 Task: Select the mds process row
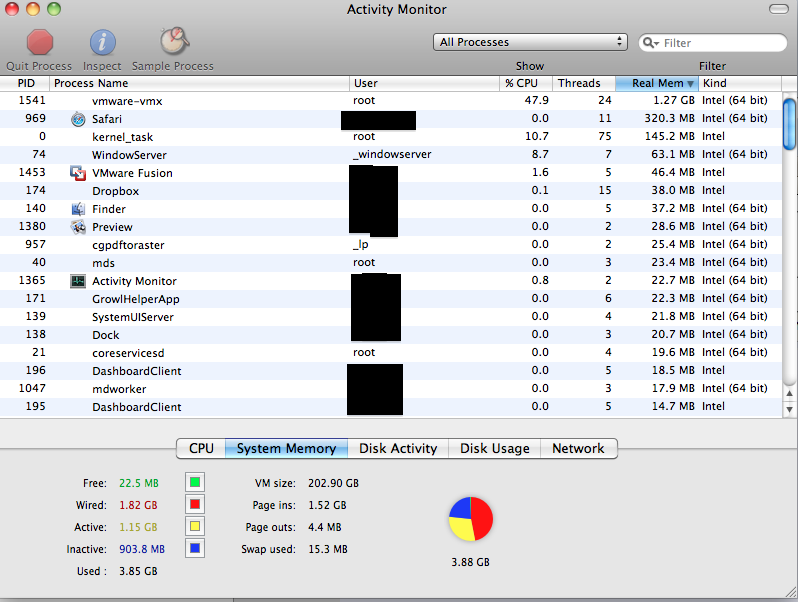[x=391, y=263]
